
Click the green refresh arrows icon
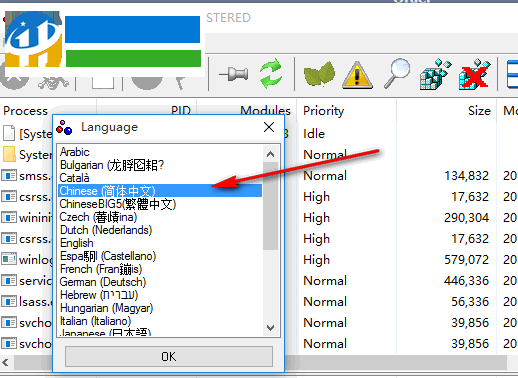(x=271, y=73)
